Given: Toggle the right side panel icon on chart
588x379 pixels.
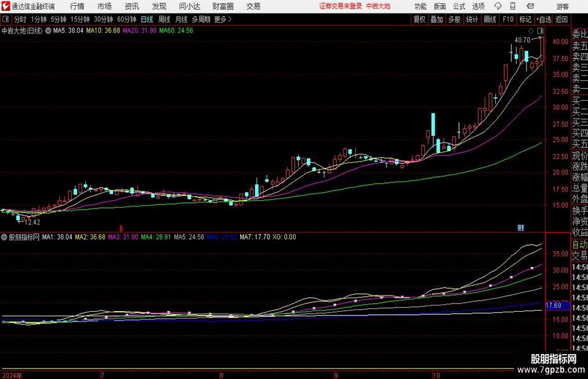Looking at the screenshot, I should [x=540, y=30].
